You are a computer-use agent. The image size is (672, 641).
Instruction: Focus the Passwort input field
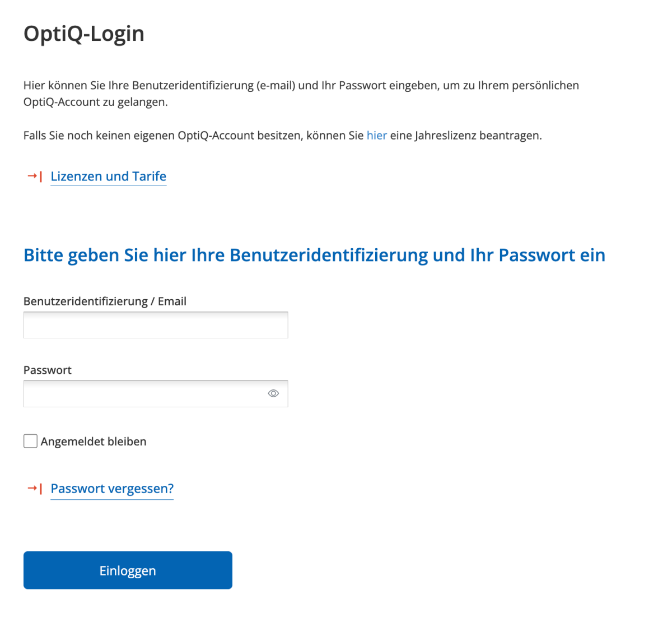[140, 393]
